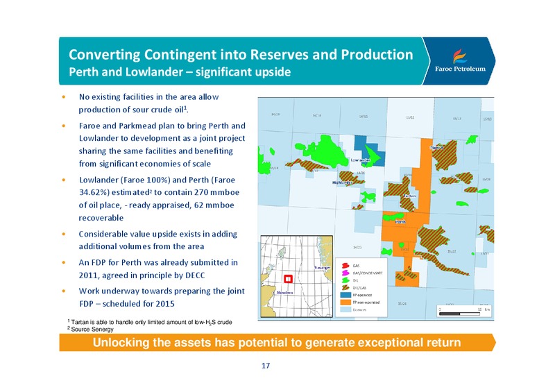555x392 pixels.
Task: Click footnote 1 about Tartan low-H2S crude
Action: coord(150,322)
